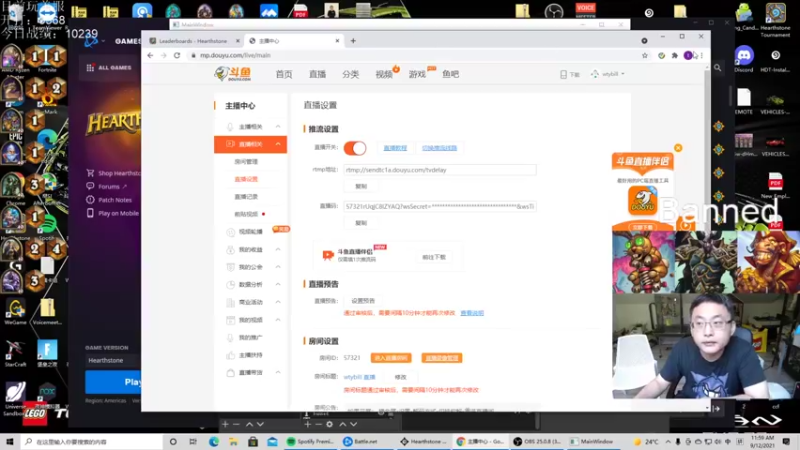Open the Windows Start menu
Screen dimensions: 800x450
[10, 441]
